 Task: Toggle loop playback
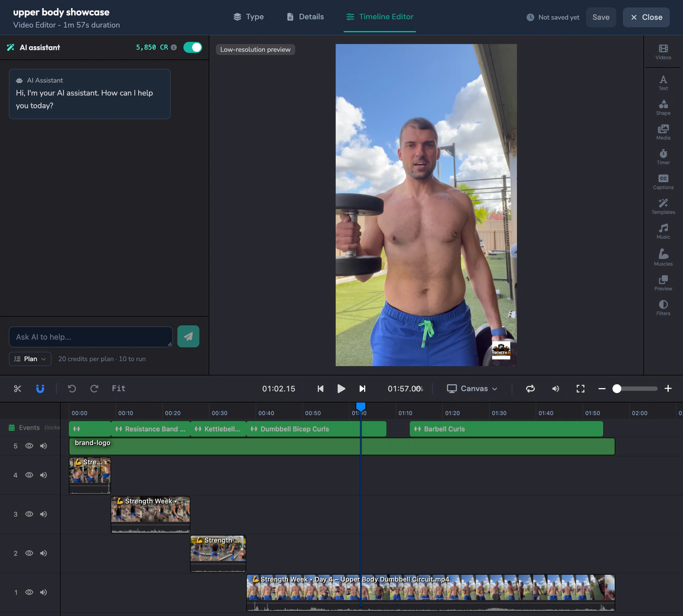[530, 389]
